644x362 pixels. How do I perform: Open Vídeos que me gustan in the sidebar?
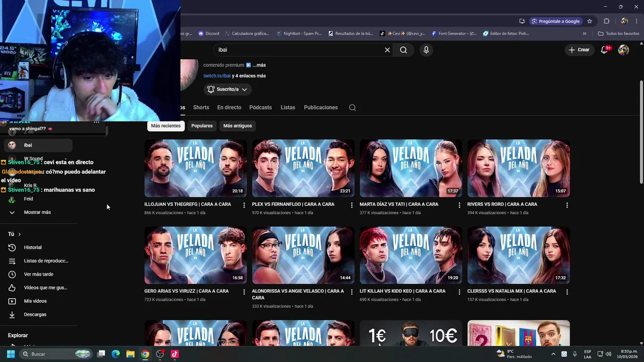(x=38, y=288)
